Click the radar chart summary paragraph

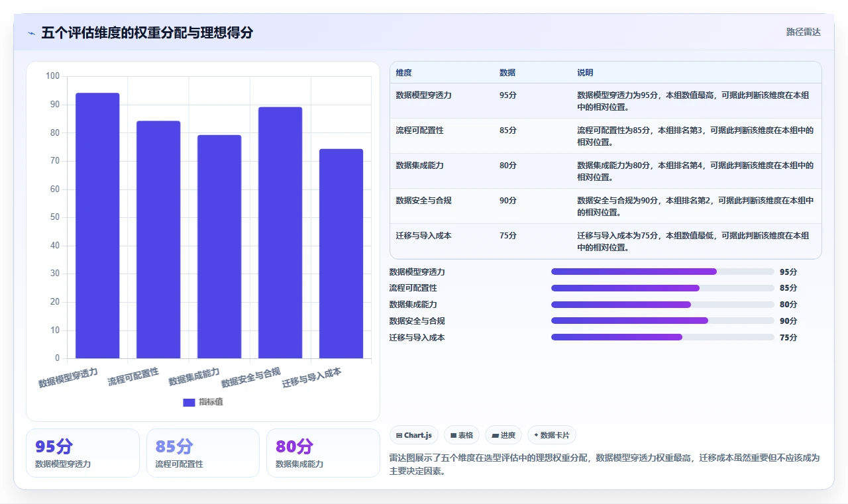(604, 464)
